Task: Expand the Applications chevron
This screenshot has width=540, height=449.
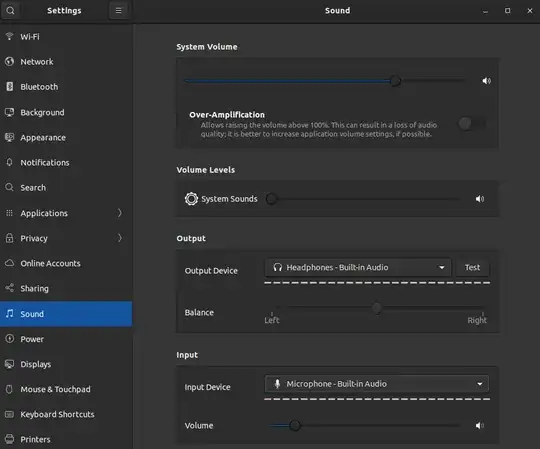Action: click(120, 213)
